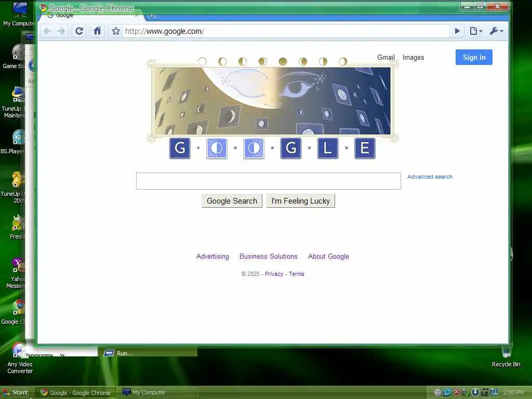Click the E tile in doodle
Screen dimensions: 532x399
tap(365, 148)
